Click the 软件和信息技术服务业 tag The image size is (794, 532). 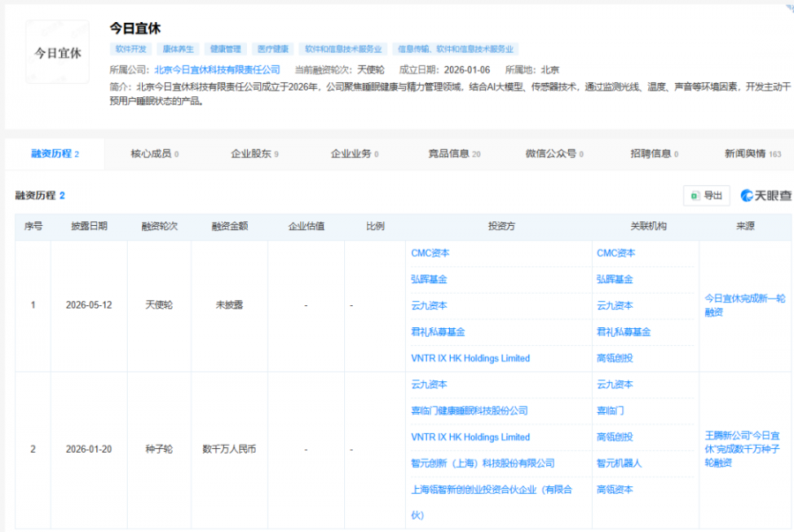343,49
